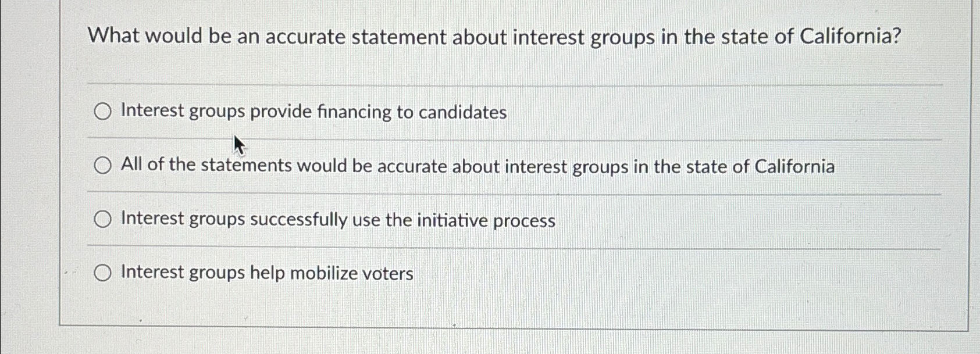Image resolution: width=980 pixels, height=354 pixels.
Task: Select 'Interest groups successfully use the initiative process'
Action: click(103, 219)
